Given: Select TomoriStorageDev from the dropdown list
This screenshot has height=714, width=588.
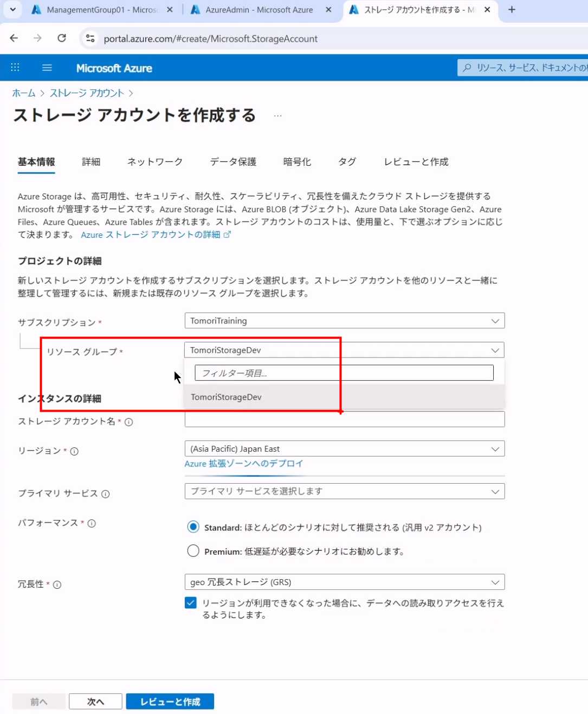Looking at the screenshot, I should [x=227, y=397].
